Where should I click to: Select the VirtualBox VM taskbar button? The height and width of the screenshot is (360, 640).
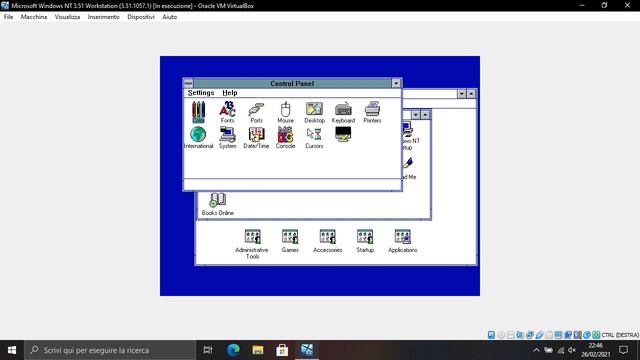pos(307,350)
